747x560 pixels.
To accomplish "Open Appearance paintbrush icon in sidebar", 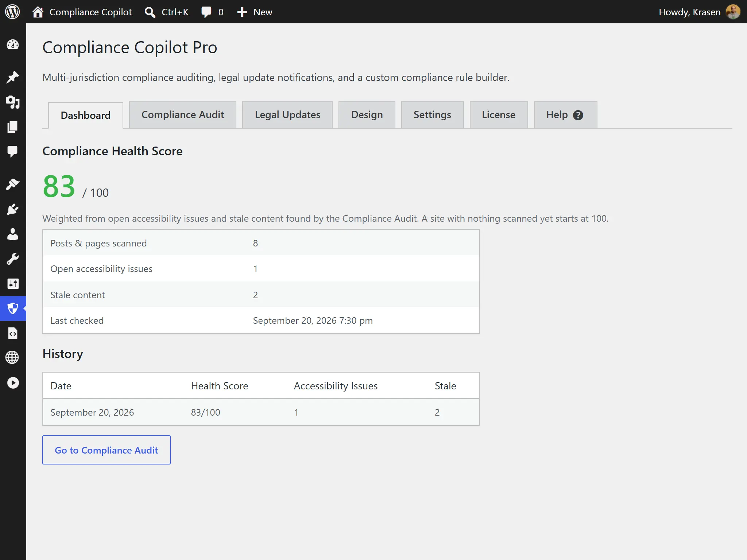I will (x=13, y=184).
